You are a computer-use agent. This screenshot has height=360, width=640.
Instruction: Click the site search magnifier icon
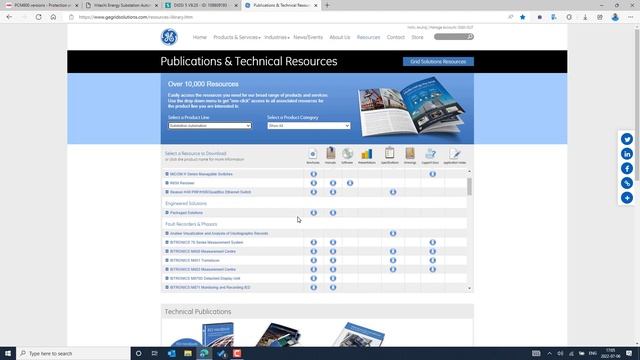pyautogui.click(x=470, y=37)
